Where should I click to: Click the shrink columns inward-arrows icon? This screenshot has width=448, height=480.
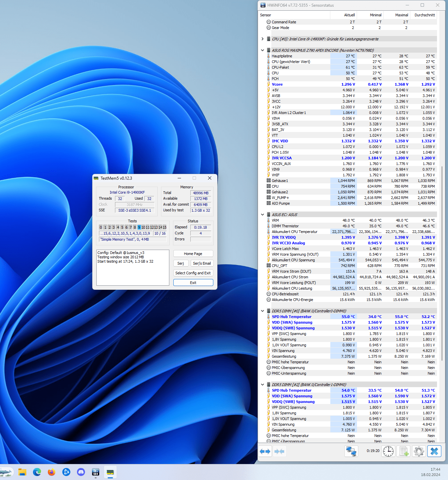pyautogui.click(x=279, y=451)
